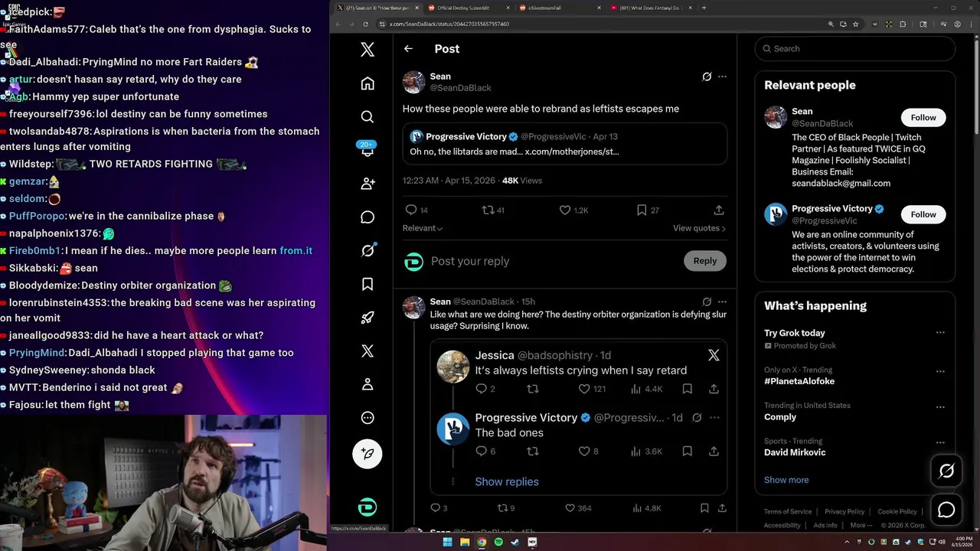The height and width of the screenshot is (551, 980).
Task: Bookmark the 'The bad ones' reply
Action: point(688,452)
